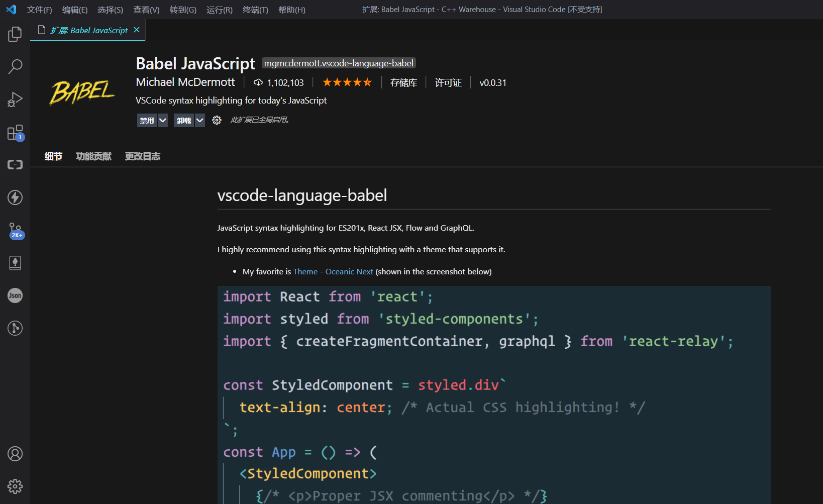The image size is (823, 504).
Task: Open the Theme - Oceanic Next link
Action: coord(333,271)
